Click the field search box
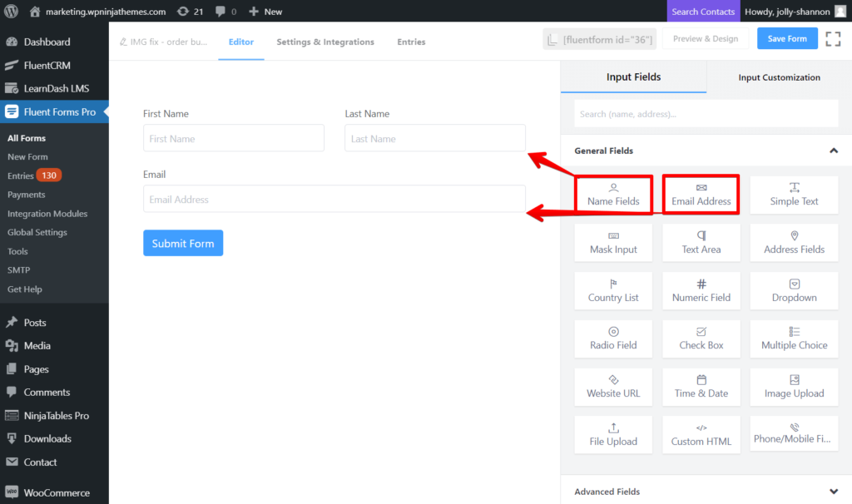 704,113
